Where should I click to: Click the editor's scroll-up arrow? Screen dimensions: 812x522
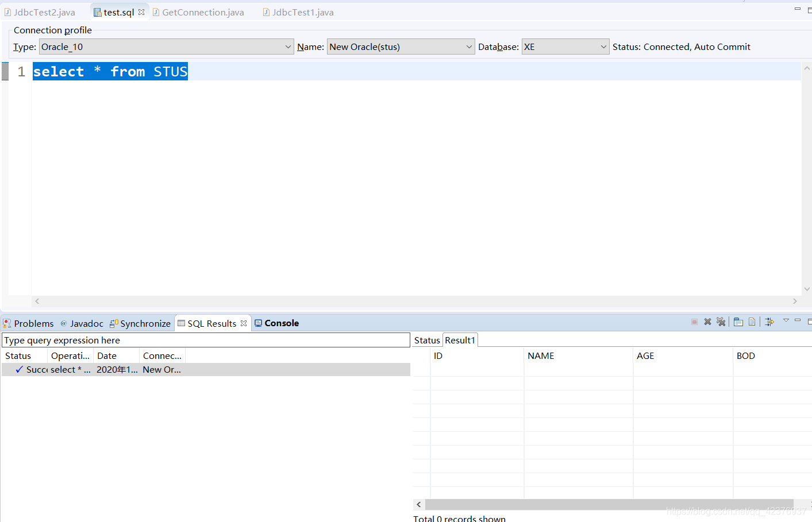(x=807, y=68)
